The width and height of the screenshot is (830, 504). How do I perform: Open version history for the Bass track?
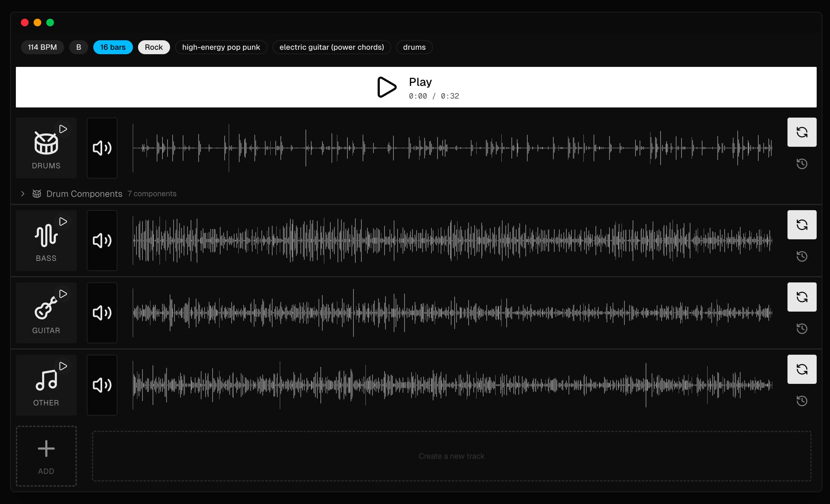802,256
